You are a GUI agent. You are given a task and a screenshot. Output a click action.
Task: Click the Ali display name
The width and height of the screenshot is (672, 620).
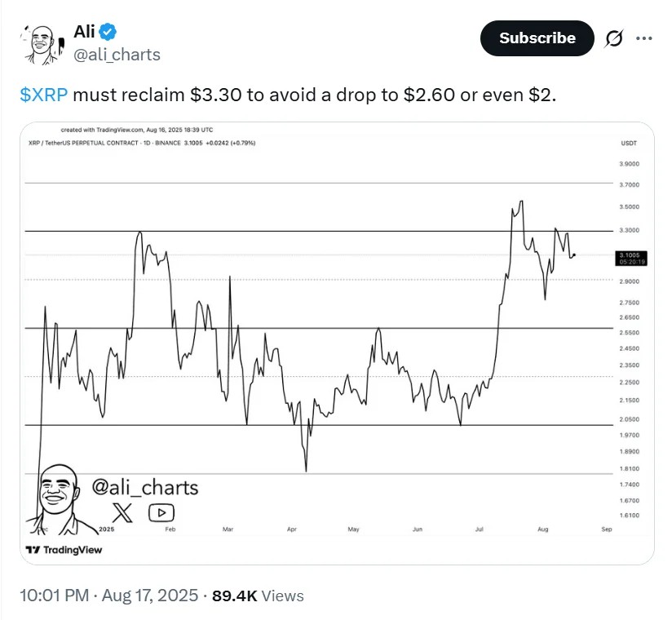coord(85,31)
